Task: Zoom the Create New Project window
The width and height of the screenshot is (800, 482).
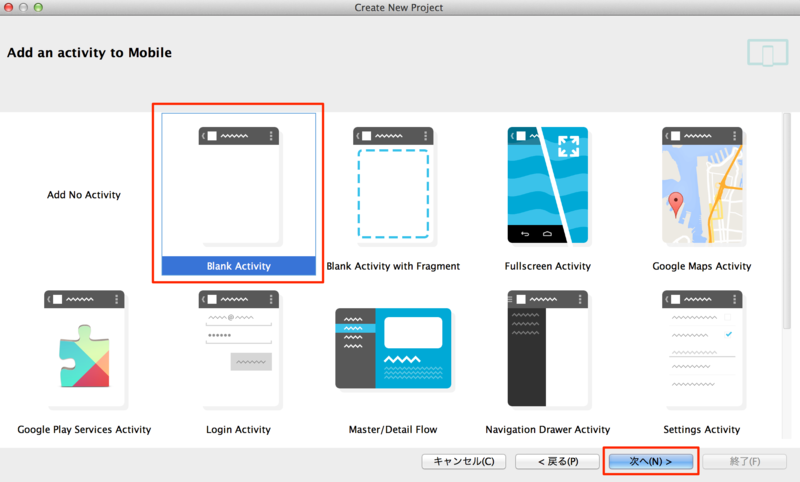Action: coord(38,7)
